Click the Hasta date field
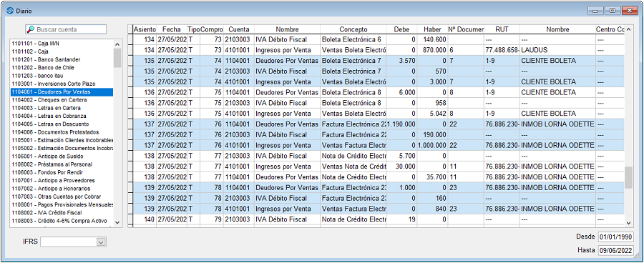Viewport: 644px width, 263px height. [x=615, y=250]
